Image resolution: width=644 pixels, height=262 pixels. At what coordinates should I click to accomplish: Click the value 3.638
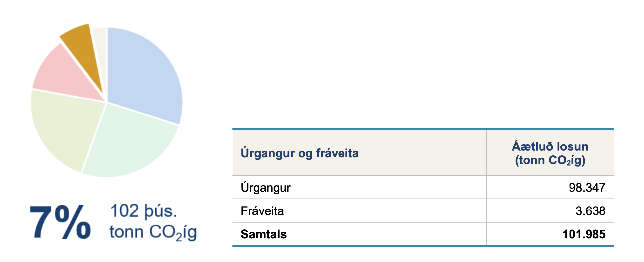(590, 211)
